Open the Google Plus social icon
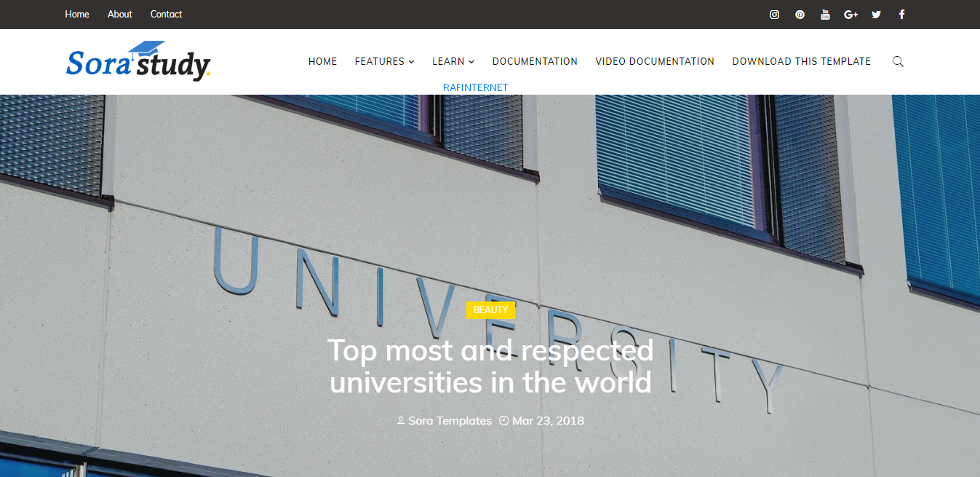Viewport: 980px width, 477px height. (851, 15)
